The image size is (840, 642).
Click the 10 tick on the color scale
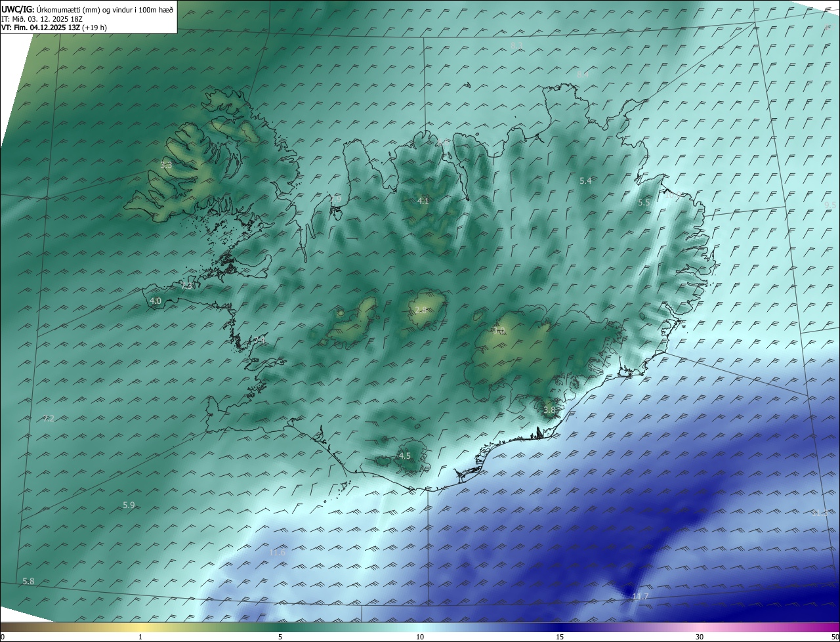click(420, 637)
